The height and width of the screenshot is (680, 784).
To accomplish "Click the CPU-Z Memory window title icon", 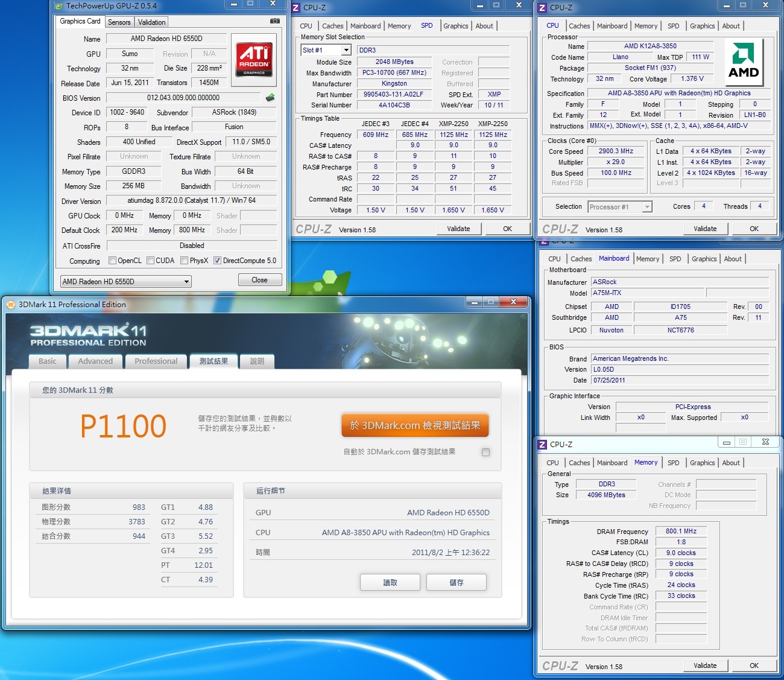I will pyautogui.click(x=542, y=445).
